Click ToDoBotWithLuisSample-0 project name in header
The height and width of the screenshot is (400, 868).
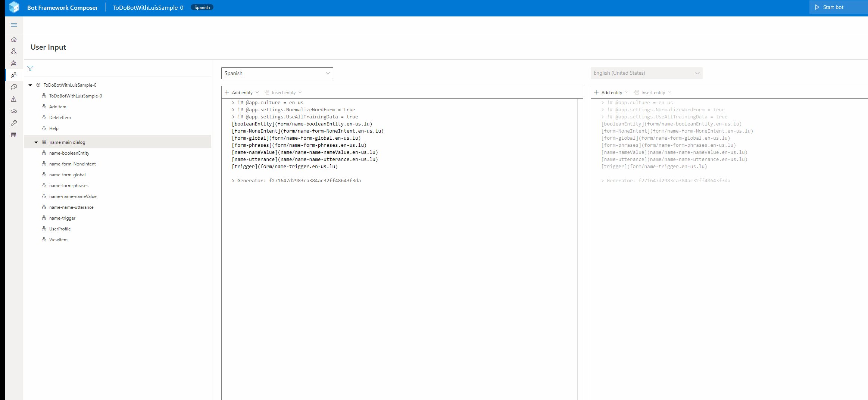point(148,7)
